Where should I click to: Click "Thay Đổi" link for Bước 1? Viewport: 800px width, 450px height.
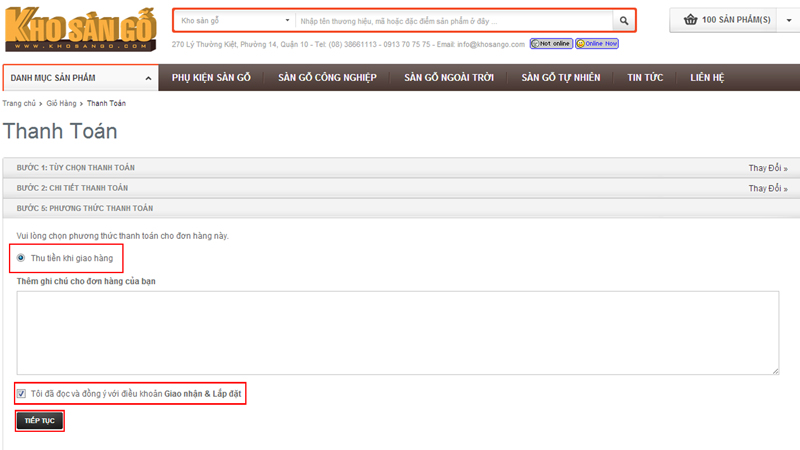767,168
